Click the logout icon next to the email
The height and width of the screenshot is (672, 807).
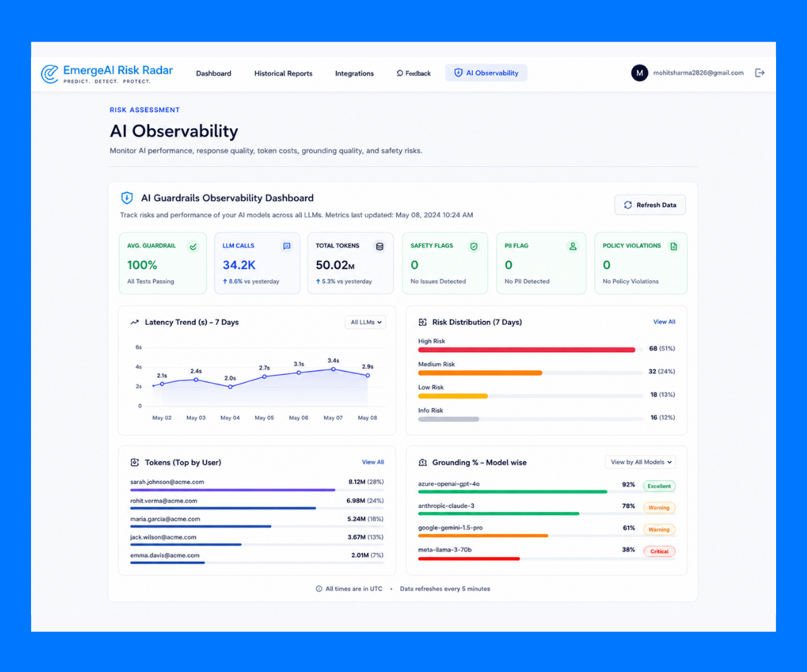759,73
